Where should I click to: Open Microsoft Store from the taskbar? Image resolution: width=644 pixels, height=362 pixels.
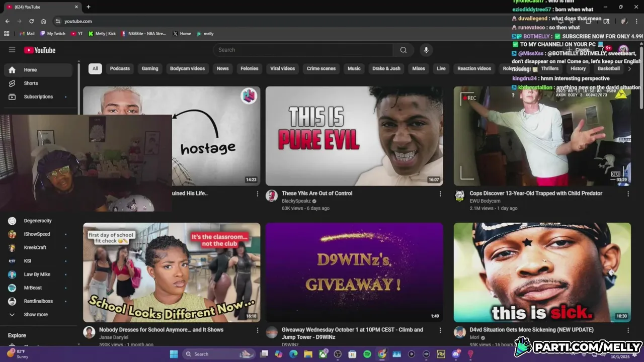353,354
